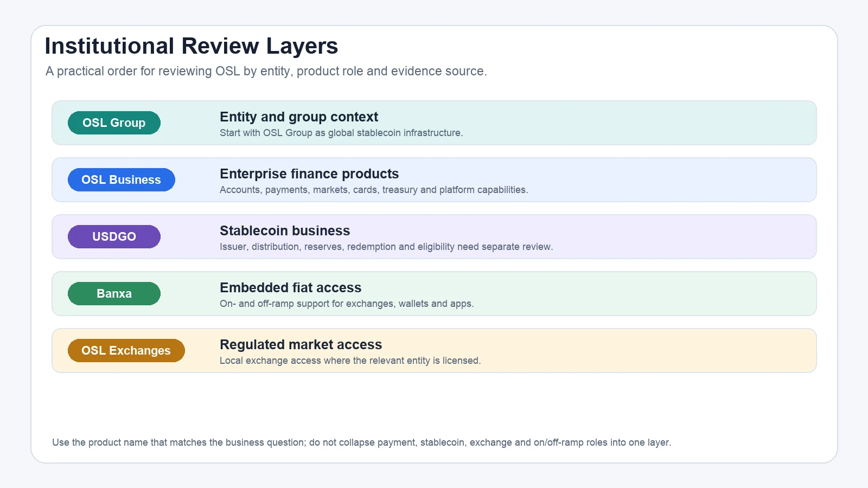Click the purple USDGO badge
Screen dimensions: 868x488
pyautogui.click(x=114, y=236)
